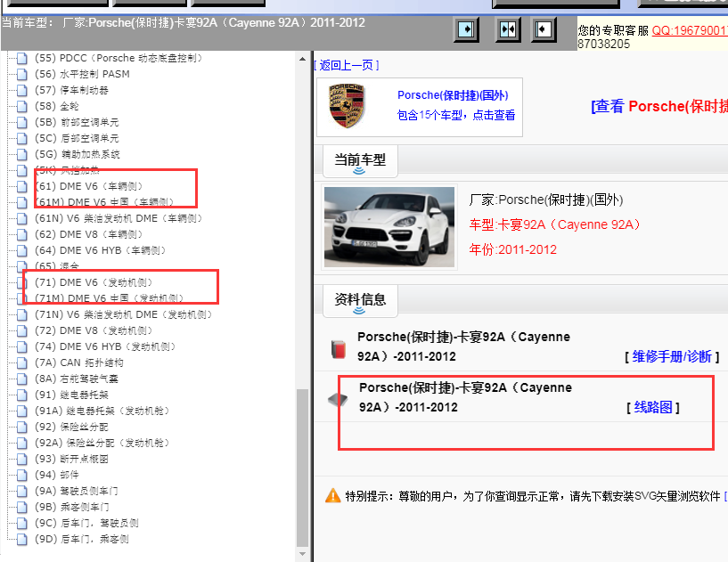Click document icon beside (94) 部件
The image size is (728, 562).
tap(21, 475)
